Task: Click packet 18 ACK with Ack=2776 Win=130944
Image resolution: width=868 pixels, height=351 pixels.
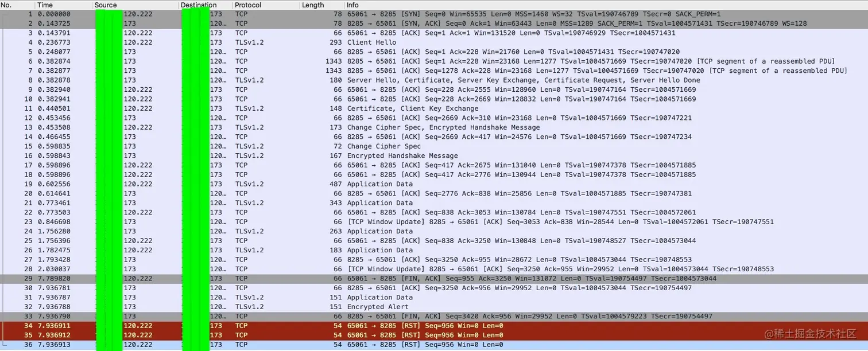Action: (x=434, y=174)
